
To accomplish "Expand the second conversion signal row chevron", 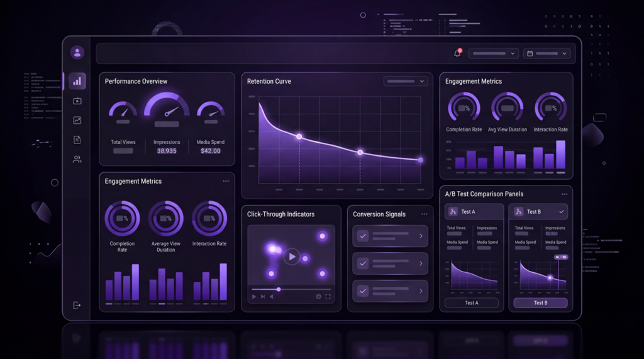I will click(421, 263).
